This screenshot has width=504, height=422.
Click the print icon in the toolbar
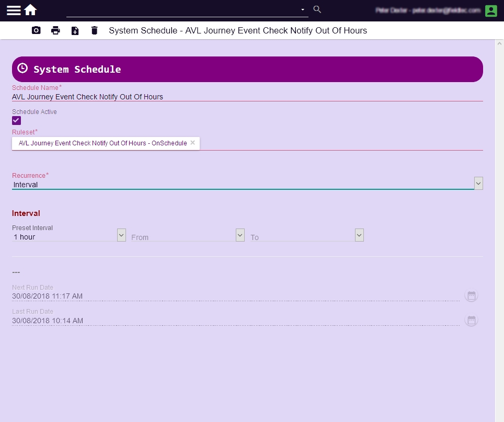coord(55,30)
